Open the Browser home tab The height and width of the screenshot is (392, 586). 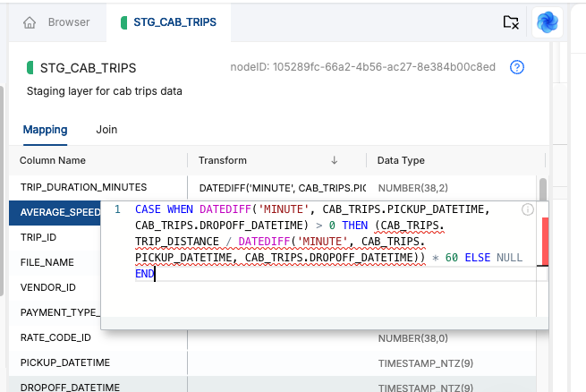[57, 22]
